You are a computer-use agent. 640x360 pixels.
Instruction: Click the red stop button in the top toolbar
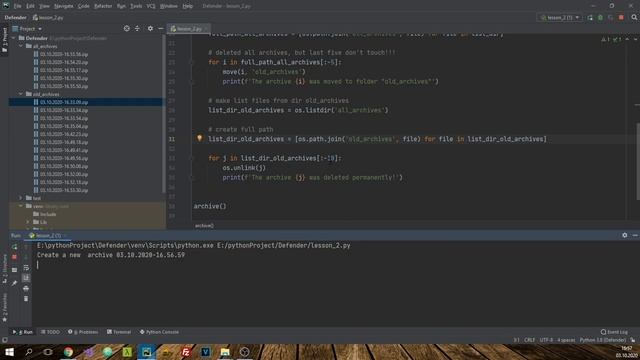point(621,18)
